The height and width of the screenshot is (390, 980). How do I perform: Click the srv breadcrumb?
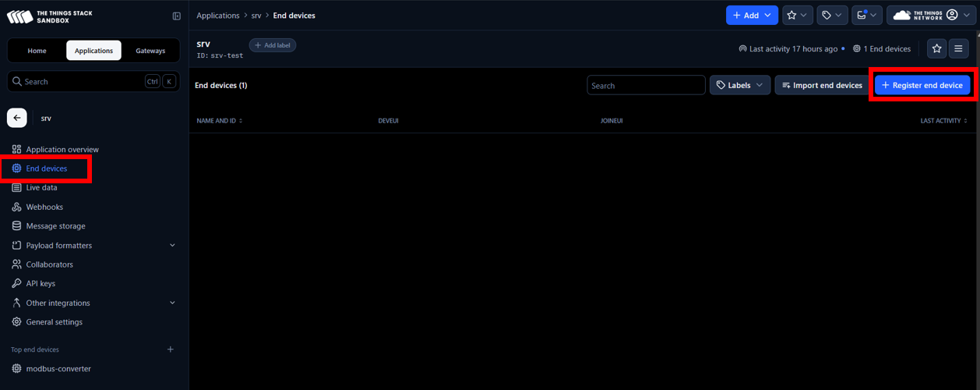(x=256, y=16)
